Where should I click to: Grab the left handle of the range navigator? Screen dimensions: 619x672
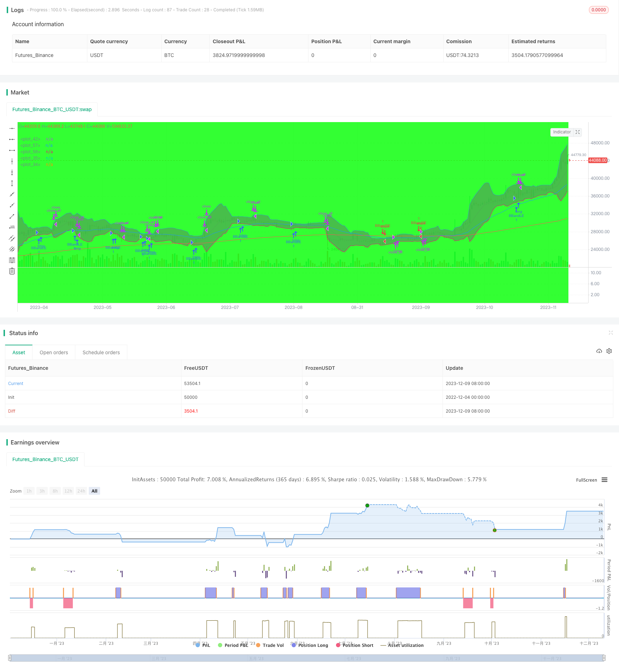pyautogui.click(x=10, y=658)
